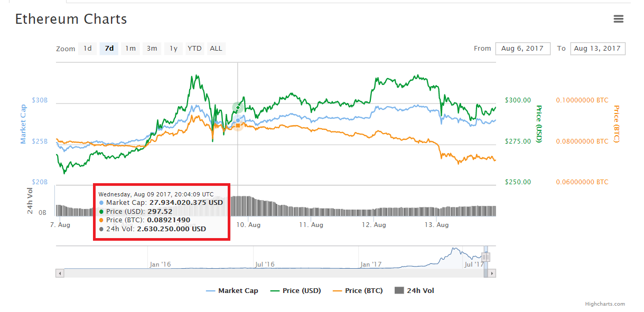The image size is (644, 312).
Task: Click the navigator right scroll arrow
Action: point(492,273)
